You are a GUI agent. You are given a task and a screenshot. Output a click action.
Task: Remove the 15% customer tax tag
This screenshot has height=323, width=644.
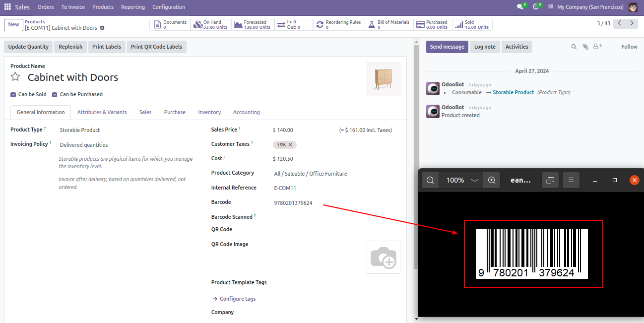pos(291,145)
